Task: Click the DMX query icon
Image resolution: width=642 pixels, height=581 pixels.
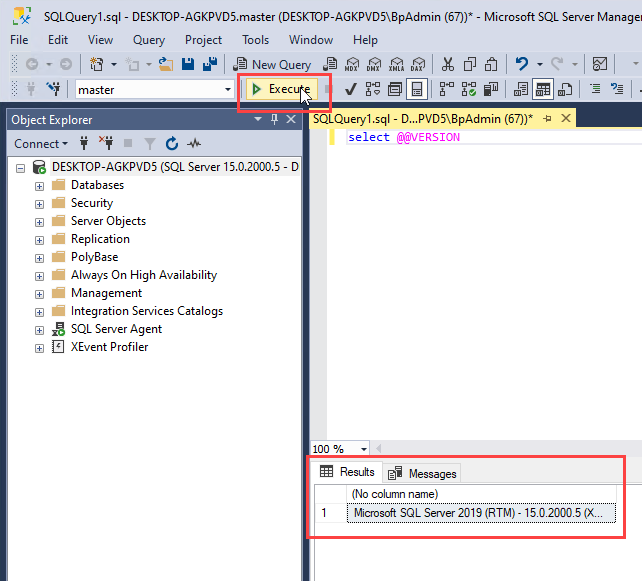Action: (374, 64)
